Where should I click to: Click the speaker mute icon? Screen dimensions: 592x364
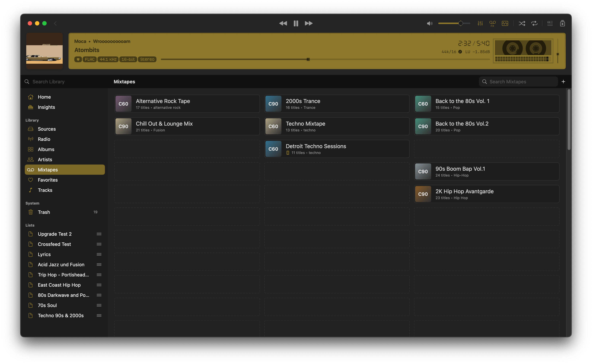coord(429,23)
